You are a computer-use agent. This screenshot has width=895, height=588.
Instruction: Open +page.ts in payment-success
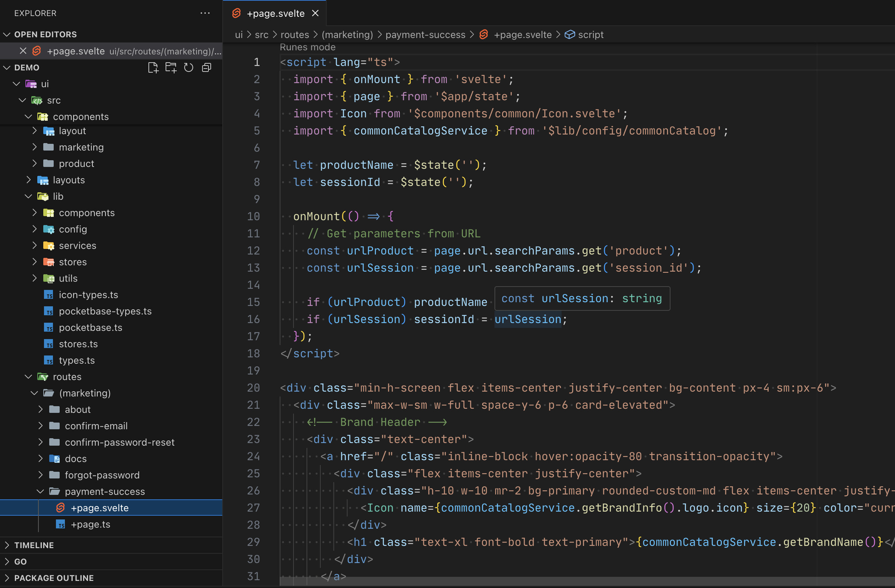coord(91,525)
